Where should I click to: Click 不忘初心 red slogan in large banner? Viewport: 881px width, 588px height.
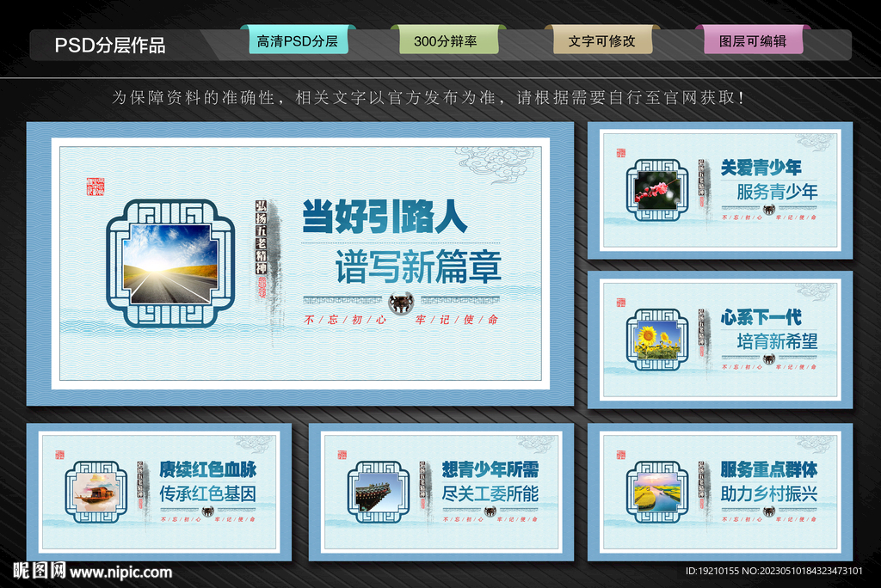click(x=345, y=320)
